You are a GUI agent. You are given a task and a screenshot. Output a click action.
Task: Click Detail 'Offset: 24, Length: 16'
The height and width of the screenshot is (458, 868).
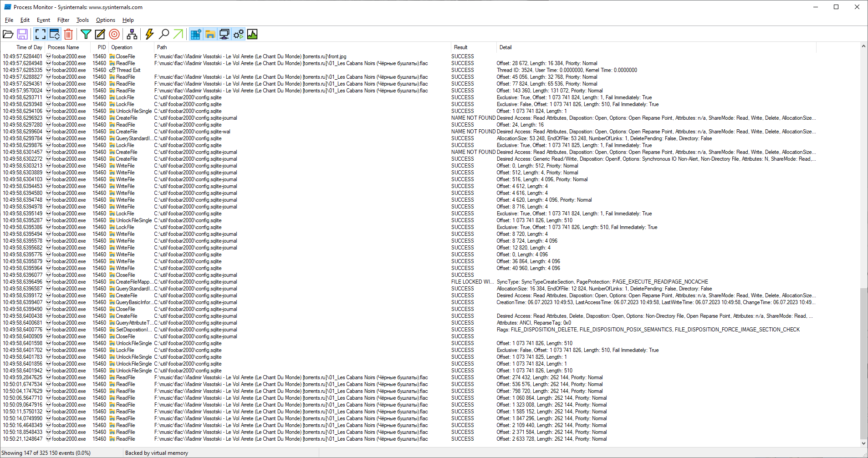(520, 125)
